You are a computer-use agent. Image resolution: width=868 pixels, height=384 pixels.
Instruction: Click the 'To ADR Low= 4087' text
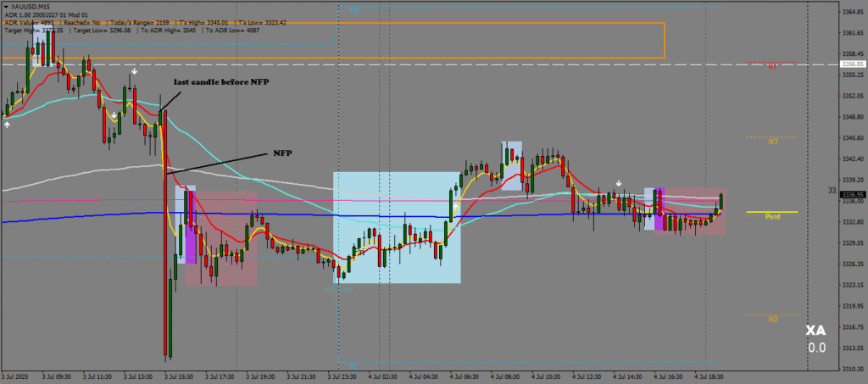point(231,31)
